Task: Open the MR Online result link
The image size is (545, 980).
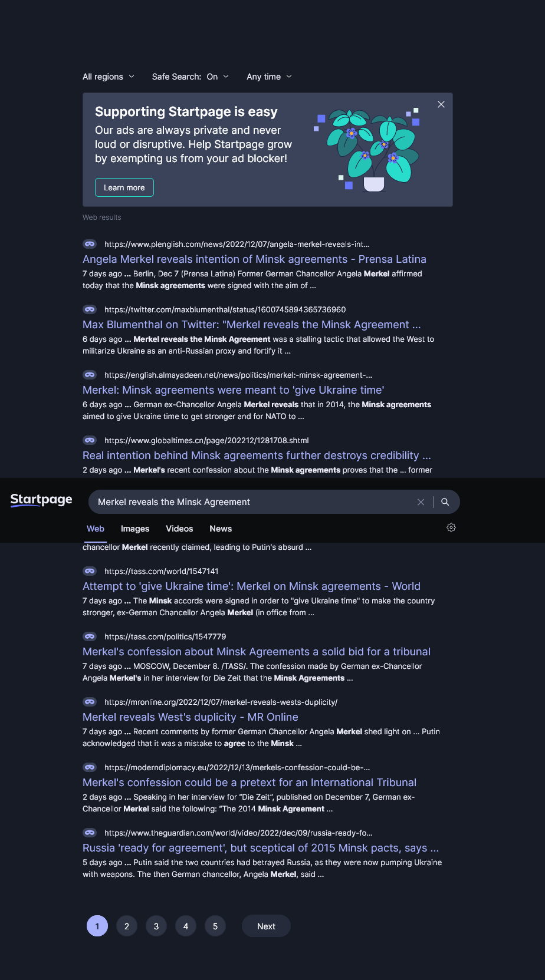Action: coord(191,717)
